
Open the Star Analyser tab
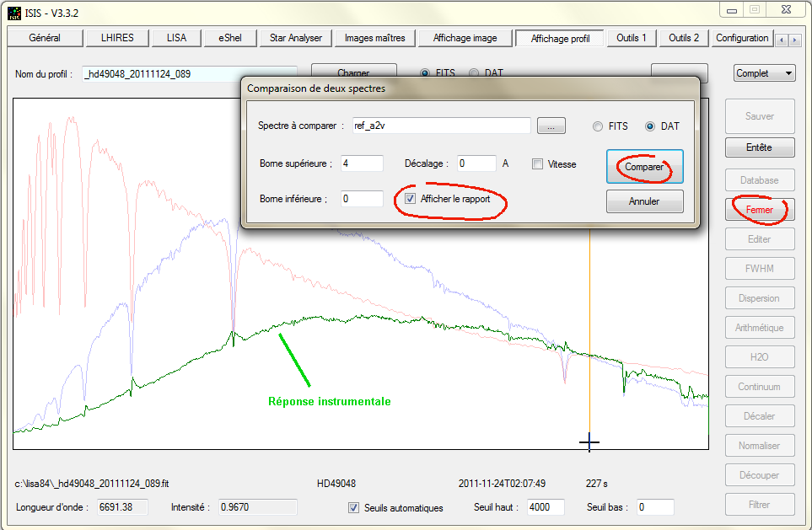tap(296, 38)
